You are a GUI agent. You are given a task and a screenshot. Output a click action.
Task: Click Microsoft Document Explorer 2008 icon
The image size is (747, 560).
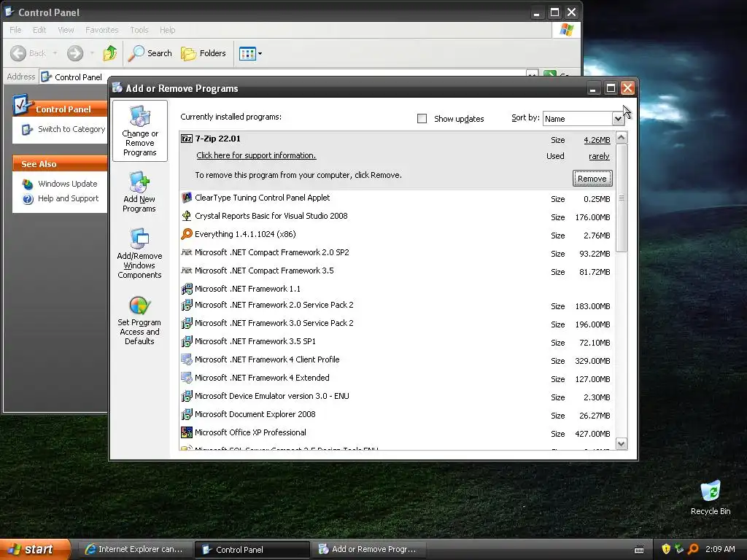pyautogui.click(x=187, y=414)
